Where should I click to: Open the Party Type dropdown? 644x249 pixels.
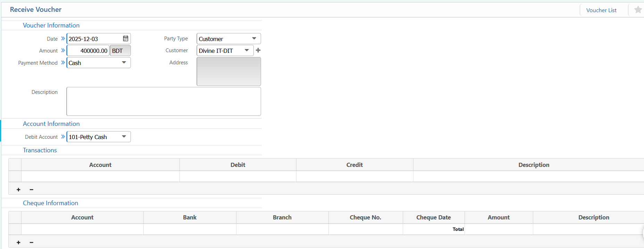254,39
